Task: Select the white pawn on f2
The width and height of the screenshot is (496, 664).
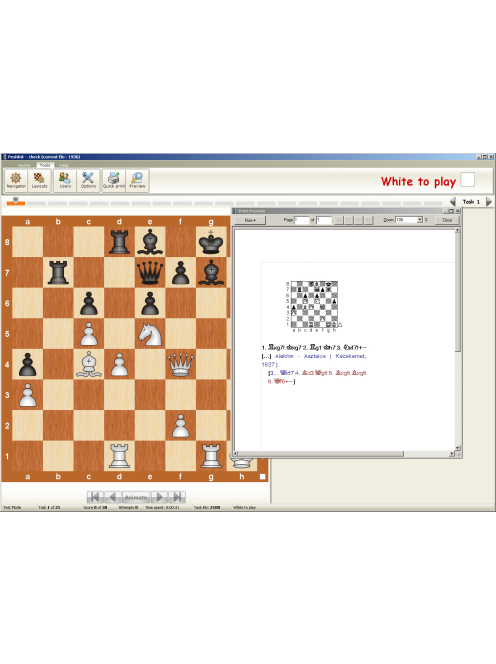Action: tap(180, 426)
